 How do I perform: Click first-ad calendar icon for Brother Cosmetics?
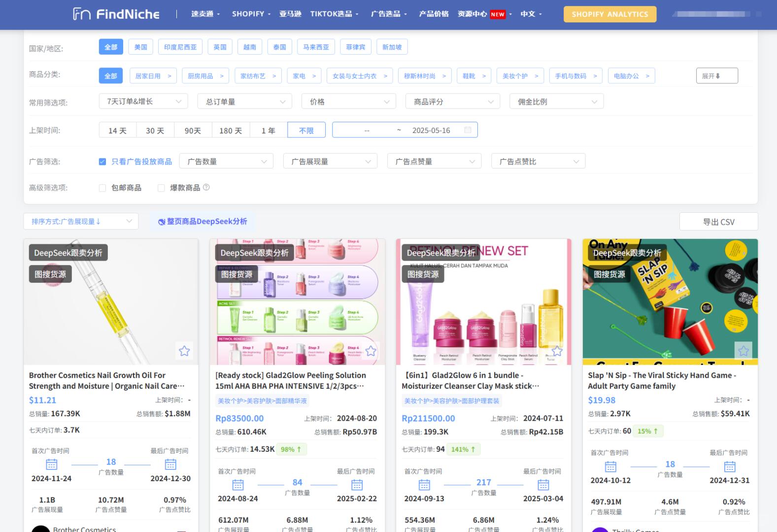(x=52, y=464)
